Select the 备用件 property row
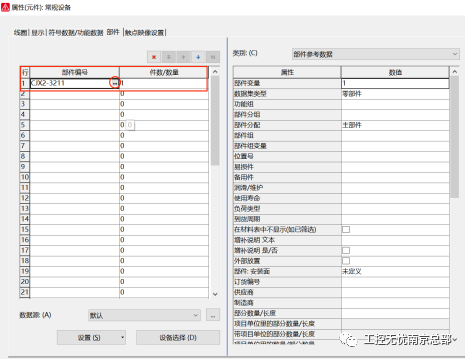The width and height of the screenshot is (466, 360). tap(341, 177)
